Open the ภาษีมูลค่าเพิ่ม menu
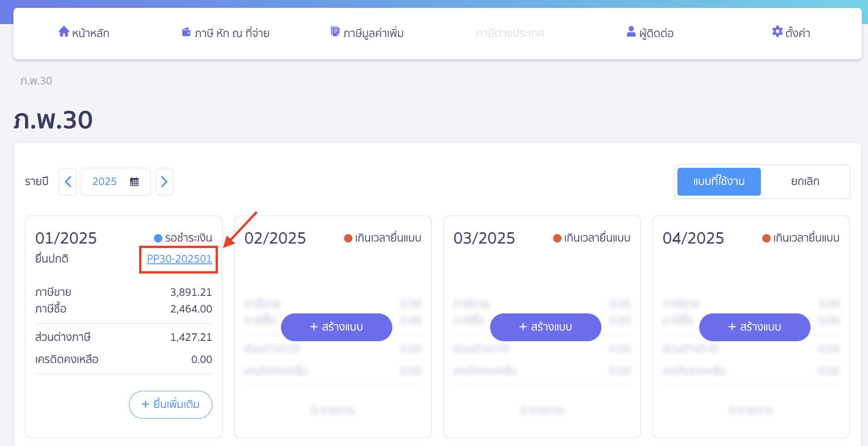868x446 pixels. click(x=373, y=33)
